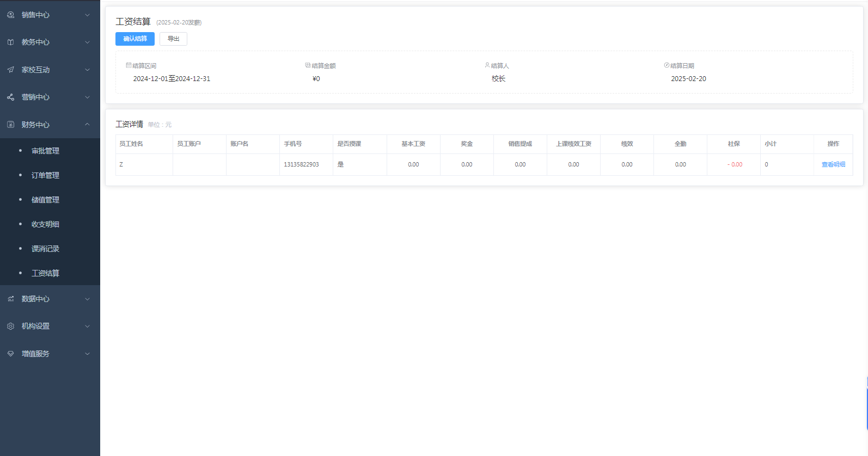
Task: Click the 数据中心 chart icon
Action: pos(11,299)
